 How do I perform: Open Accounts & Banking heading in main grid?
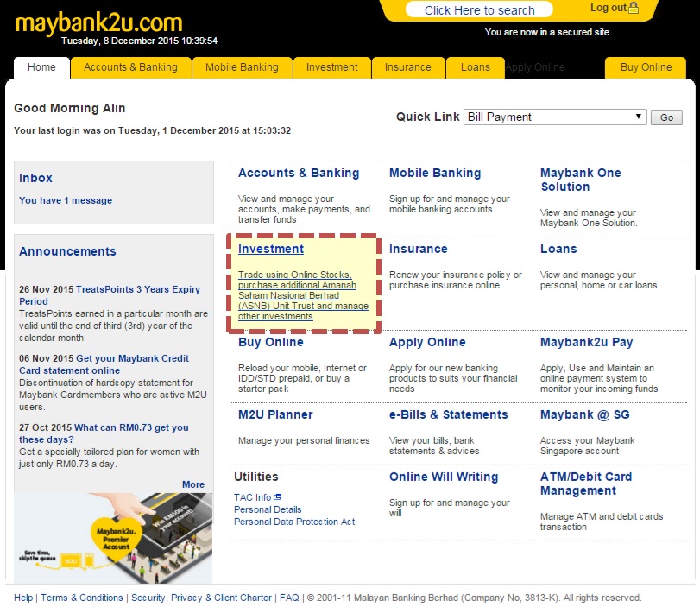pyautogui.click(x=299, y=173)
